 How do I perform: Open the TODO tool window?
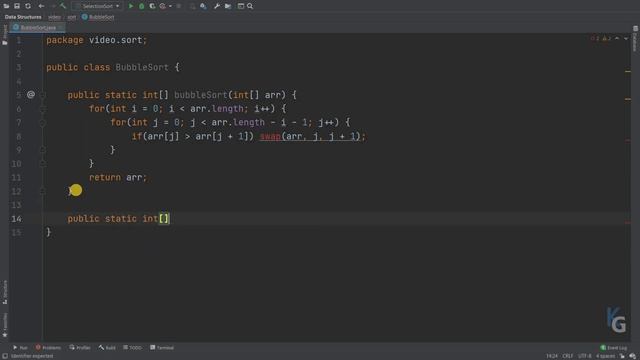(x=132, y=348)
